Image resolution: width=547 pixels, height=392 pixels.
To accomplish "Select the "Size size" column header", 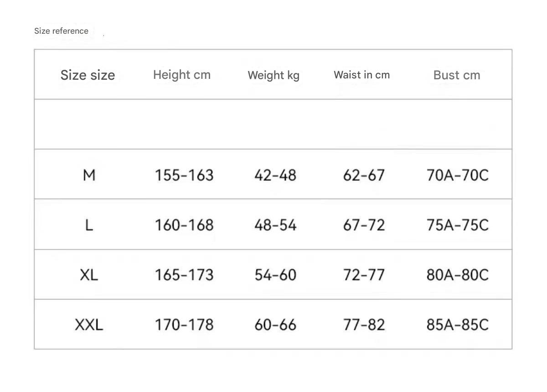I will coord(88,75).
